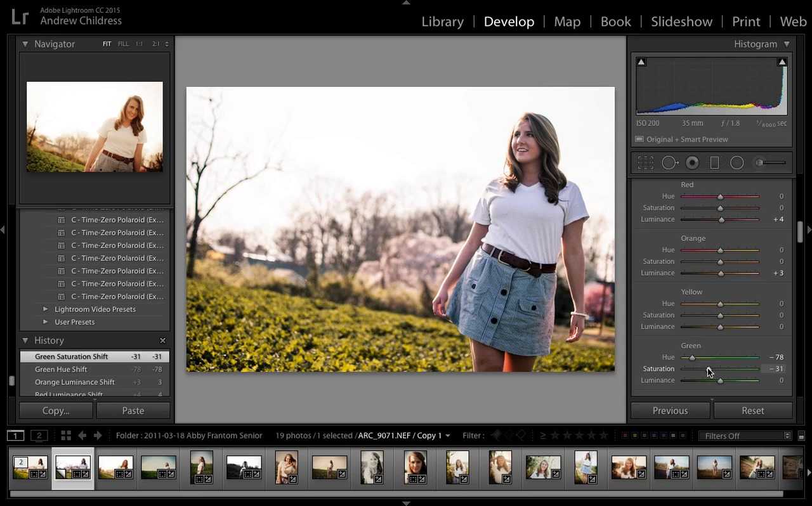
Task: Toggle shadow clipping indicator in histogram
Action: pos(641,62)
